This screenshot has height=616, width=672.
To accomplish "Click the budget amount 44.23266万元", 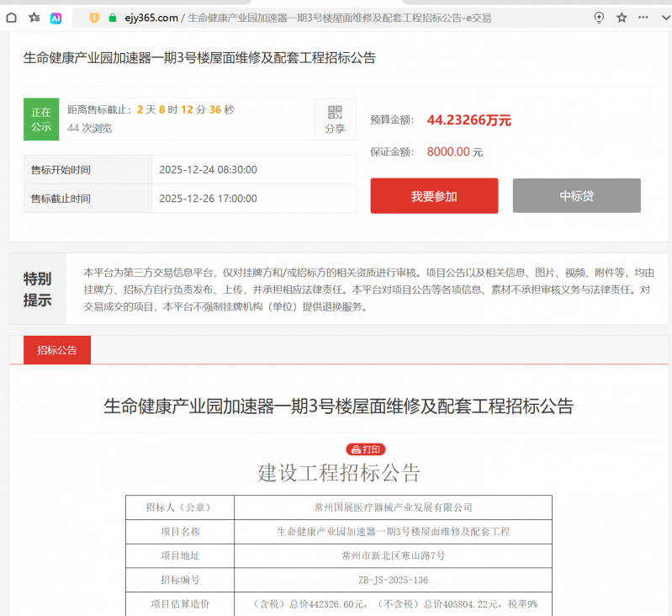I will tap(468, 119).
